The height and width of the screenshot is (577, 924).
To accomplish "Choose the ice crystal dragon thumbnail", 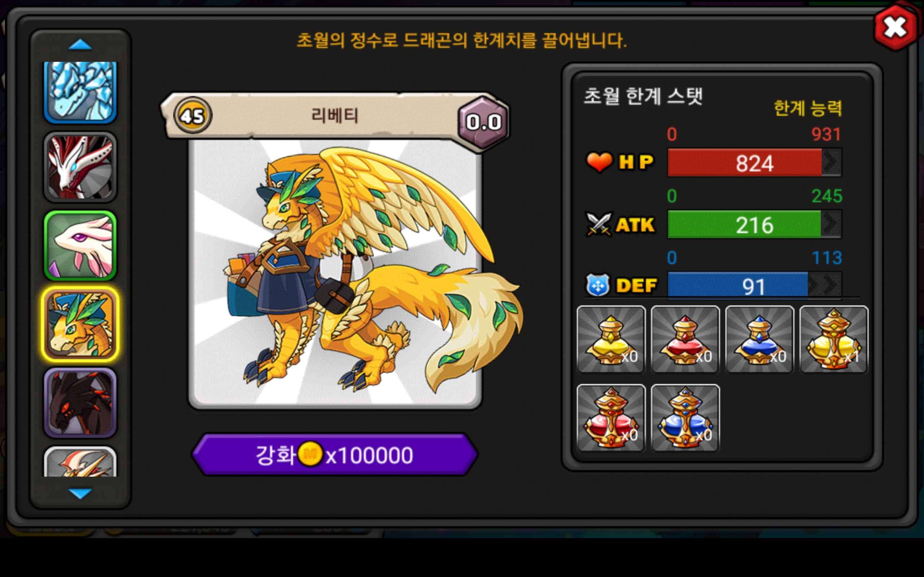I will [80, 92].
